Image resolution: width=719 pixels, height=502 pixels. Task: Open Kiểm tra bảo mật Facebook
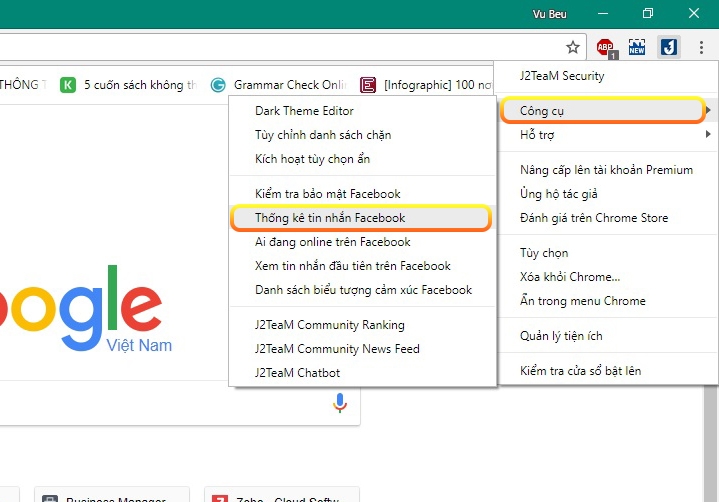(x=327, y=194)
